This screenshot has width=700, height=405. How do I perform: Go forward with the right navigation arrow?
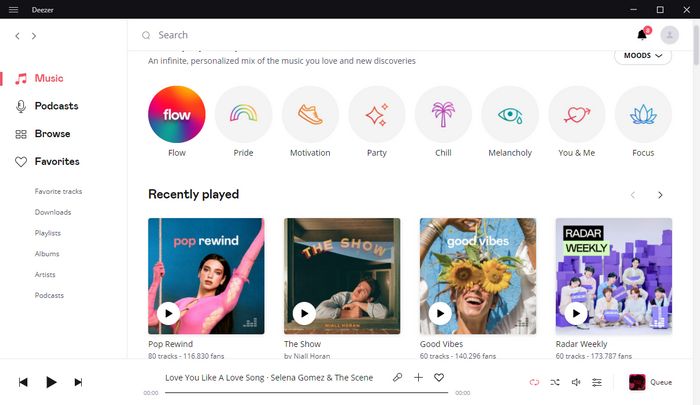click(x=34, y=36)
